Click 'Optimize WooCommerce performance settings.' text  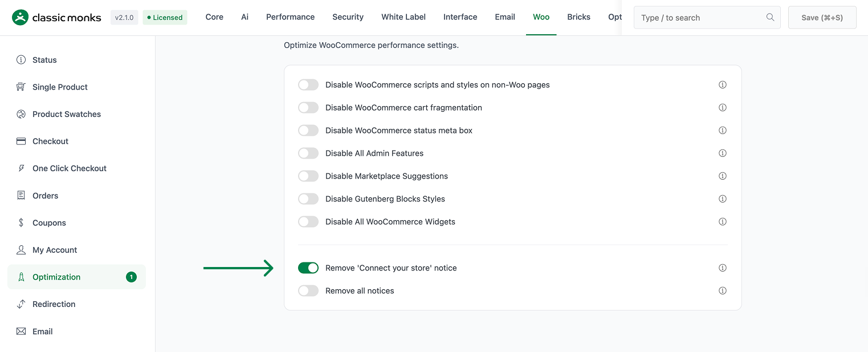pyautogui.click(x=371, y=45)
